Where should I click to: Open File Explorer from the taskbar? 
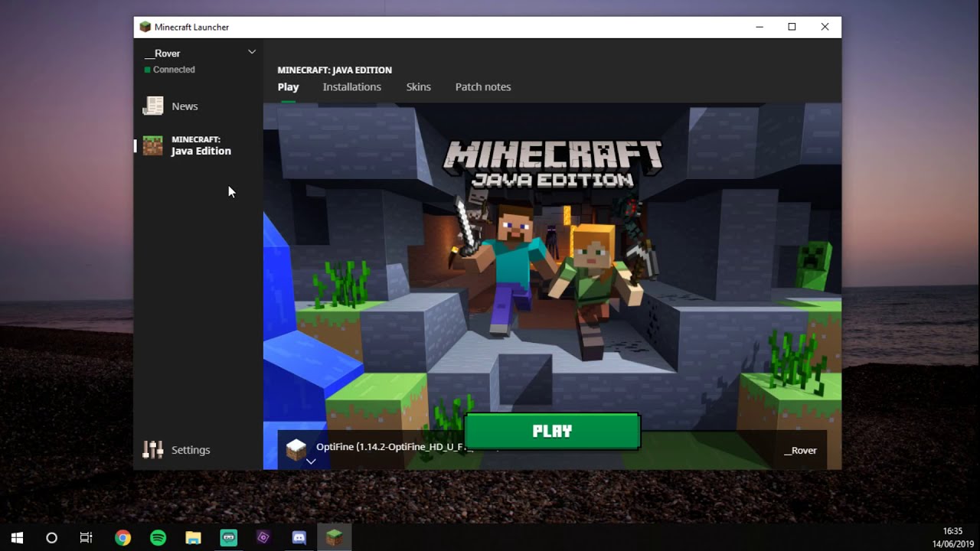pos(193,538)
